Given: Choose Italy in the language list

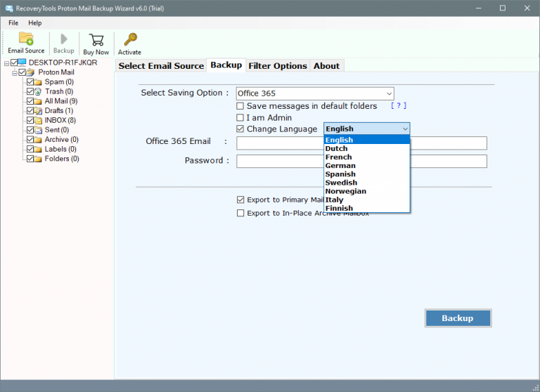Looking at the screenshot, I should pyautogui.click(x=367, y=200).
